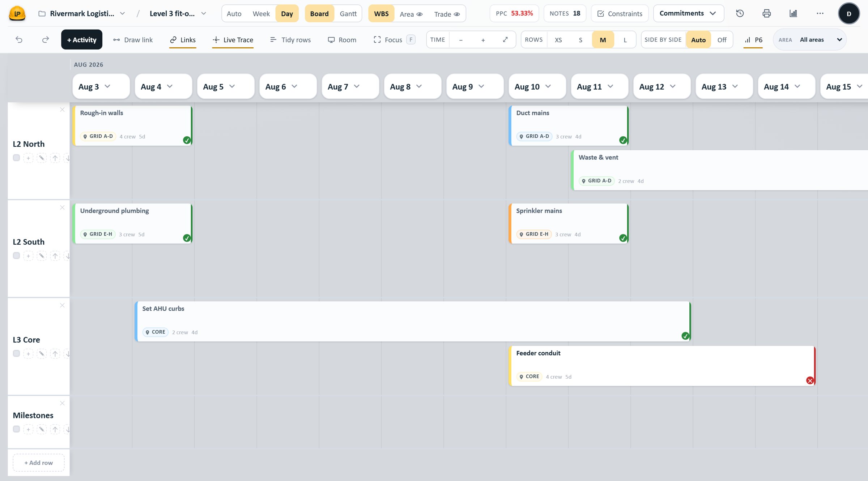Switch to the Gantt view tab
868x481 pixels.
[x=348, y=13]
